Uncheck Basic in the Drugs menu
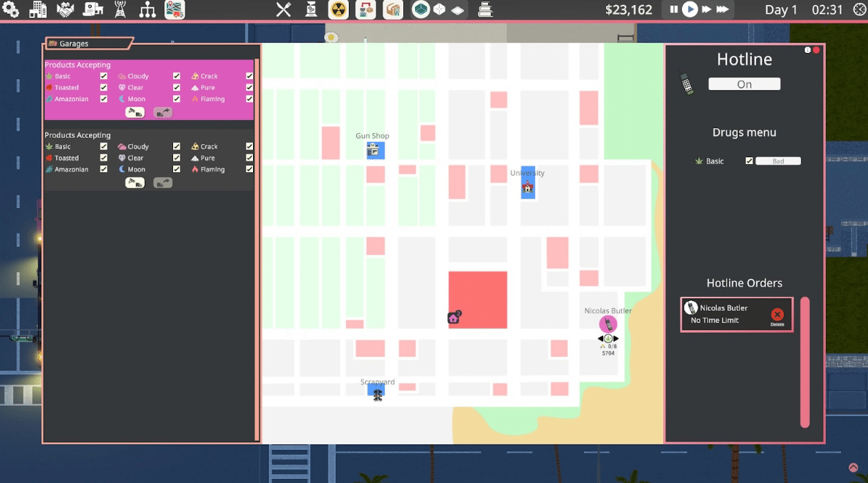Image resolution: width=868 pixels, height=483 pixels. (x=749, y=161)
